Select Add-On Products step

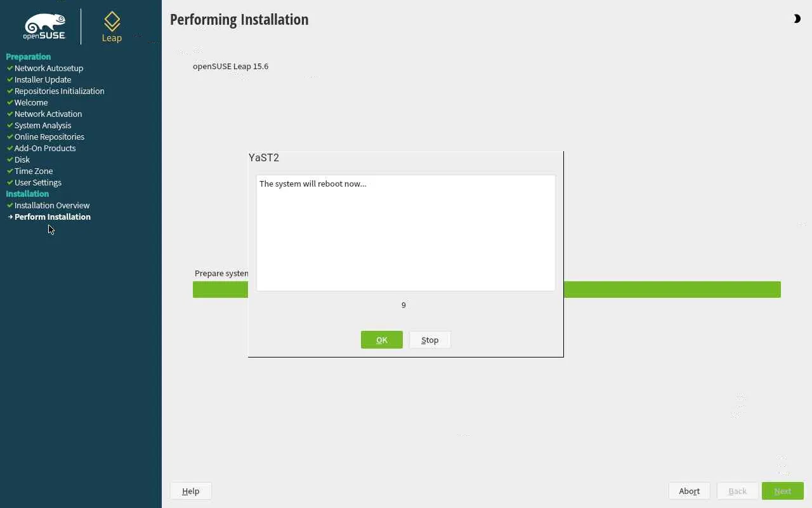point(45,148)
